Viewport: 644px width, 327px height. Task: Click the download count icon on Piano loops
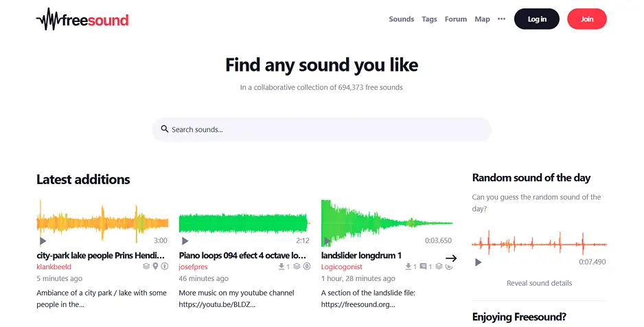click(x=281, y=267)
